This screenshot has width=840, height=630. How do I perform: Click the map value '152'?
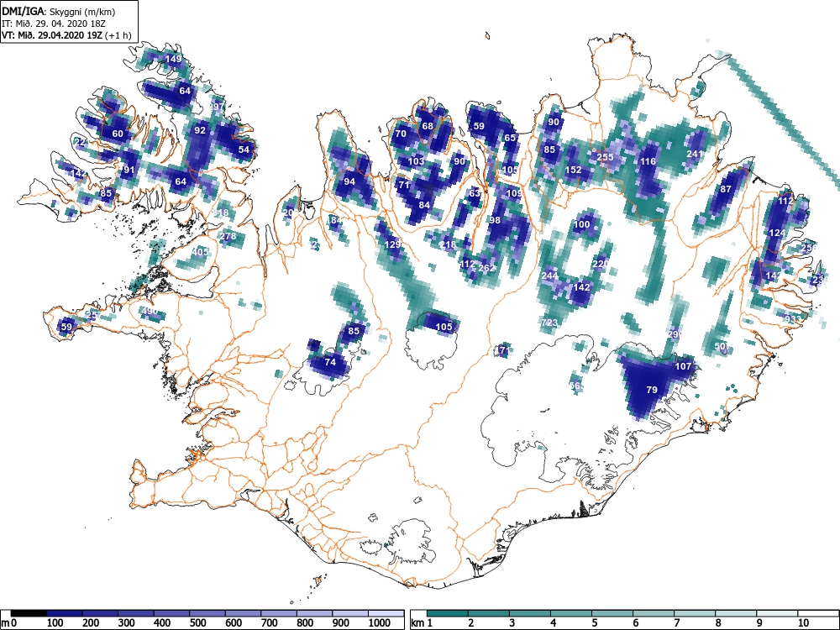[573, 170]
